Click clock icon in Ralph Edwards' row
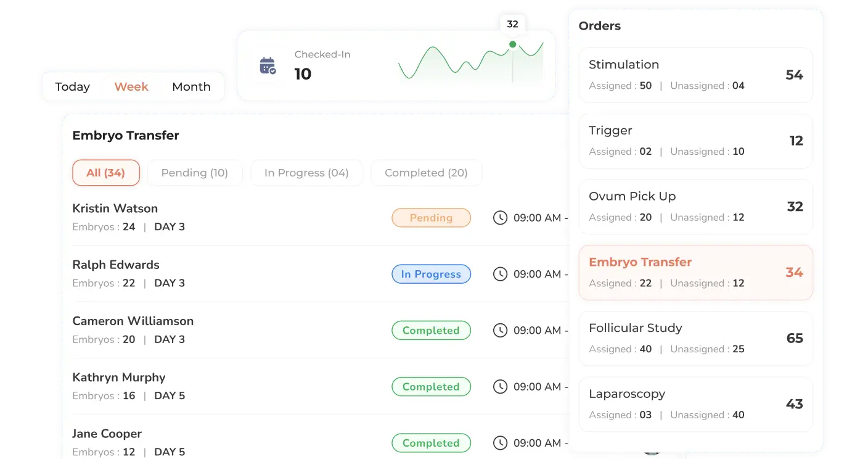Screen dimensions: 868x459 (500, 274)
